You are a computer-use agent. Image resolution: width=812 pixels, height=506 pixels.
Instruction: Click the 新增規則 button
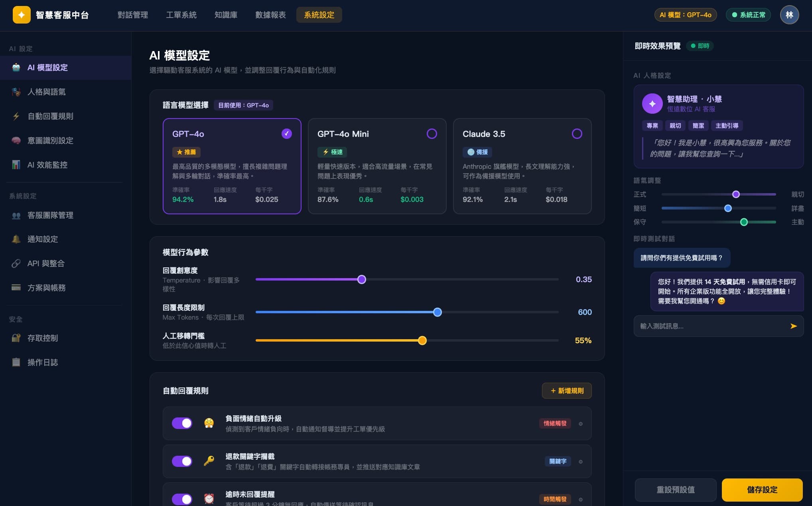click(x=567, y=391)
